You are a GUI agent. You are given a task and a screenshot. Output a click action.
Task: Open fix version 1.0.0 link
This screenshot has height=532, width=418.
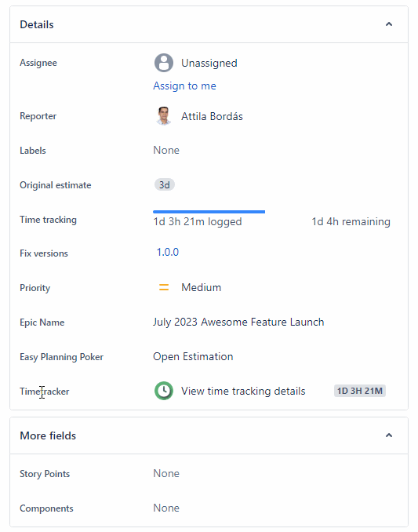pos(168,252)
